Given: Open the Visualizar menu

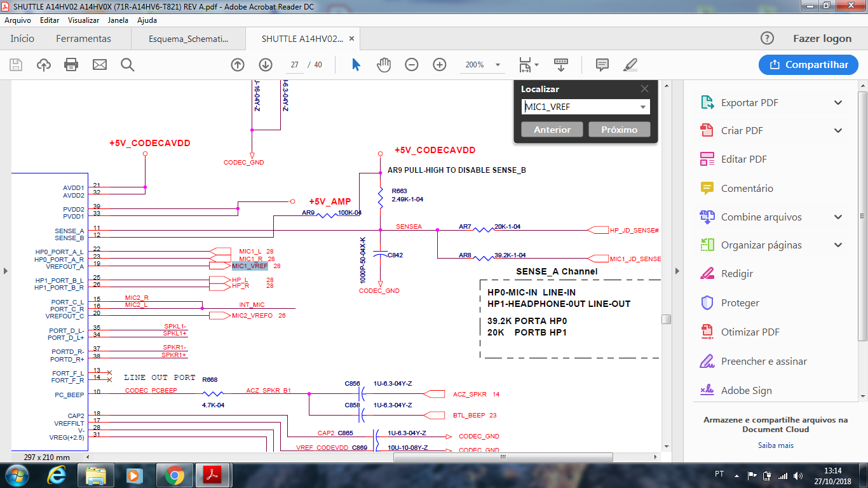Looking at the screenshot, I should (83, 20).
